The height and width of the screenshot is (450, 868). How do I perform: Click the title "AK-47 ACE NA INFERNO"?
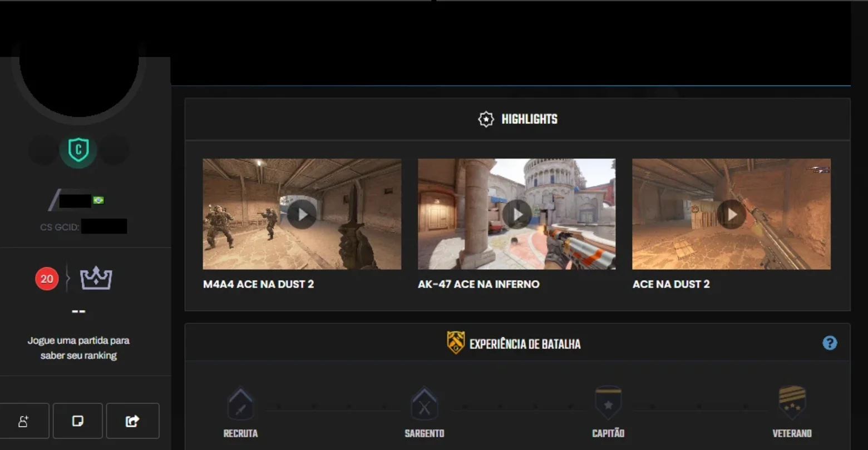tap(479, 284)
